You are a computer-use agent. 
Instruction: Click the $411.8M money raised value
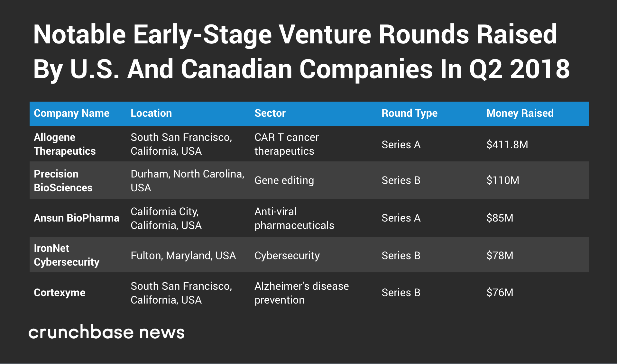pyautogui.click(x=507, y=145)
